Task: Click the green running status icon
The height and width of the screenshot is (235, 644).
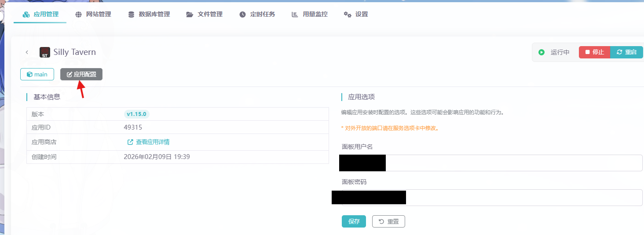Action: (542, 52)
